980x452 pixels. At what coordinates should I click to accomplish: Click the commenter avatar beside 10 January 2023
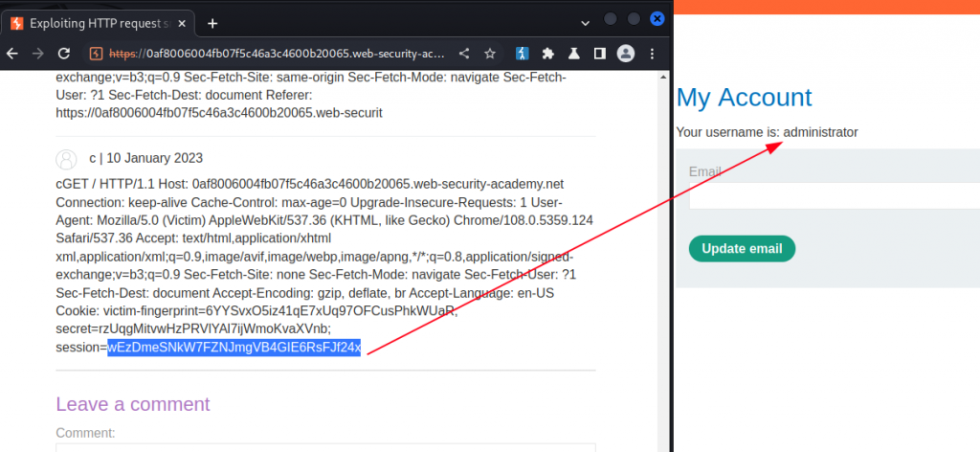point(66,159)
